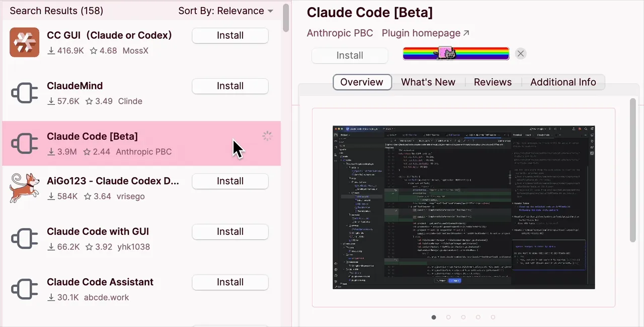
Task: Install Claude Code with GUI
Action: (230, 231)
